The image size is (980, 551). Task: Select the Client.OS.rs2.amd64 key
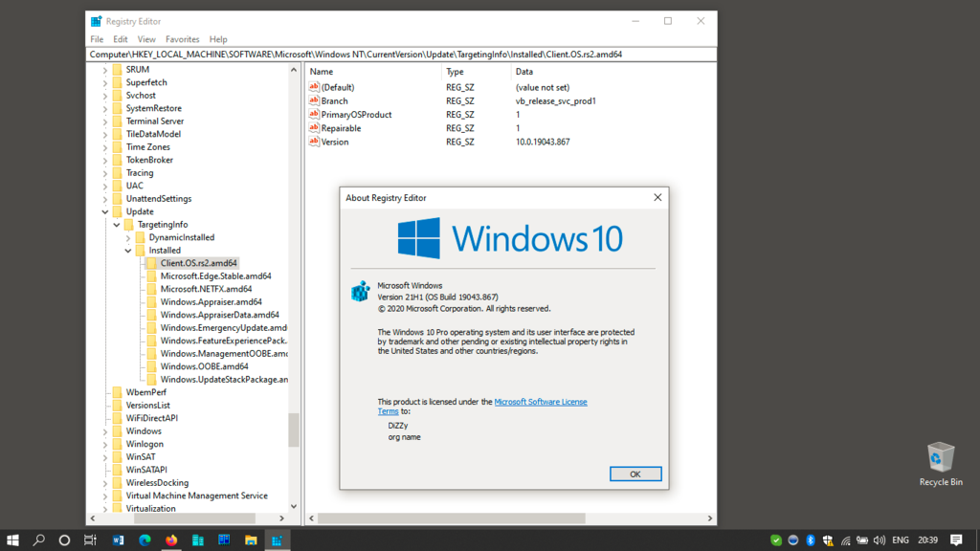click(x=199, y=263)
